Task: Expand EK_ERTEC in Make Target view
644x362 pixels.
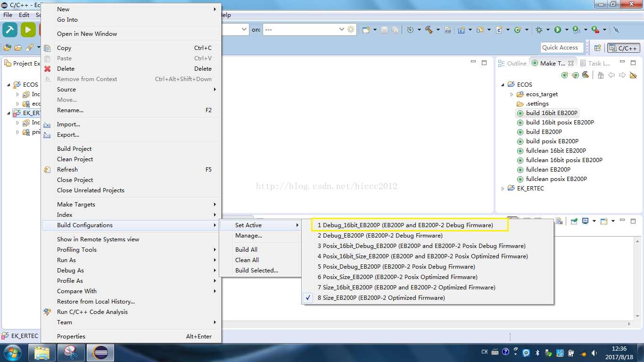Action: click(x=503, y=188)
